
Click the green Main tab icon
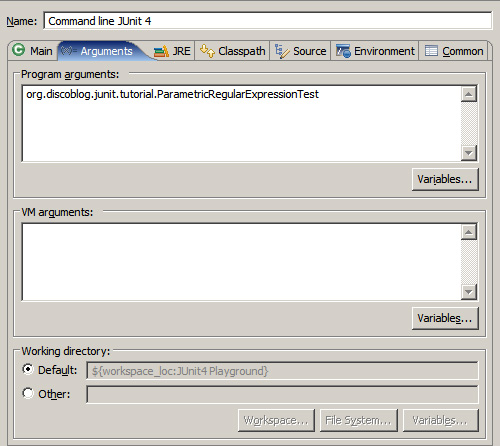18,50
